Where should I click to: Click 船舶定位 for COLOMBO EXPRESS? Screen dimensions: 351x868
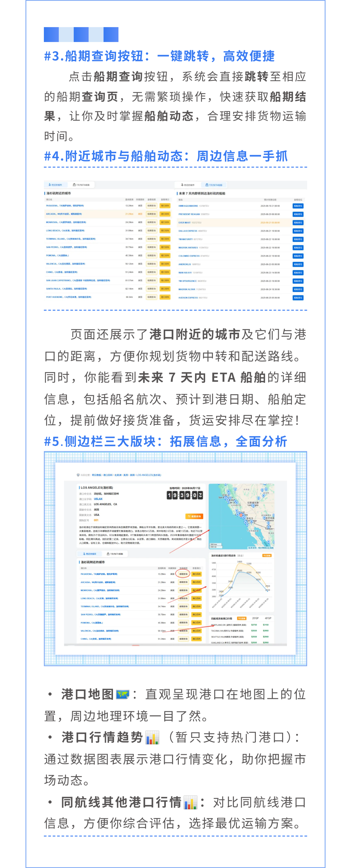(x=298, y=256)
